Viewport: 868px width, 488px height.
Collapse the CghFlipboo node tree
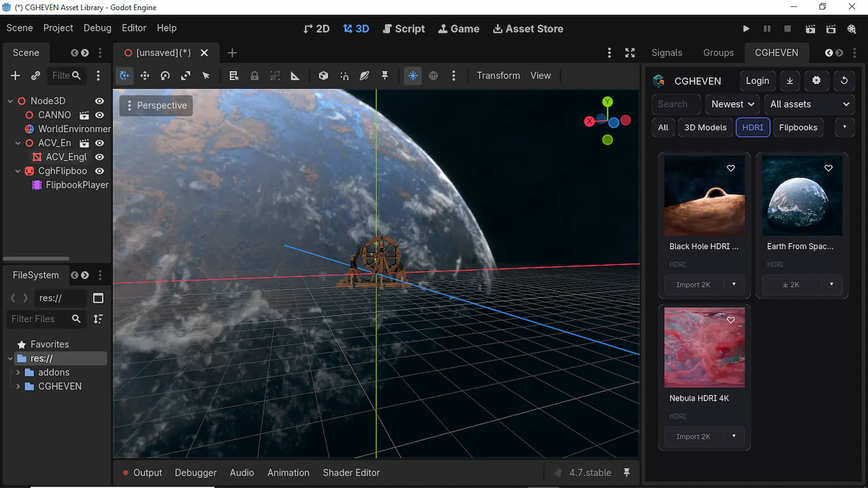tap(18, 171)
